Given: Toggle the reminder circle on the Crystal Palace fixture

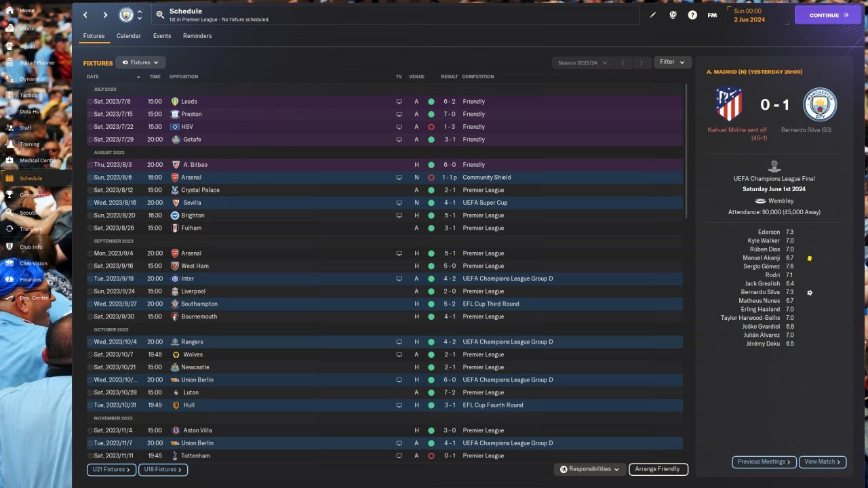Looking at the screenshot, I should [90, 190].
